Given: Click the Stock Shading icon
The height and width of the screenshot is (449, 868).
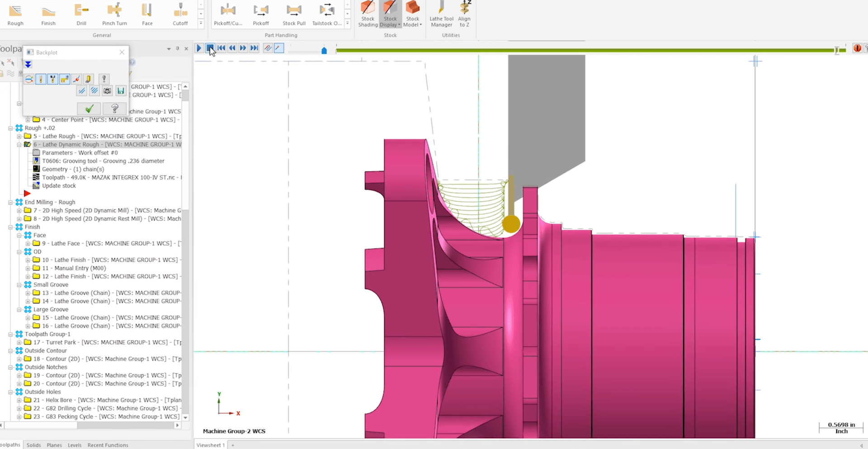Looking at the screenshot, I should point(368,14).
